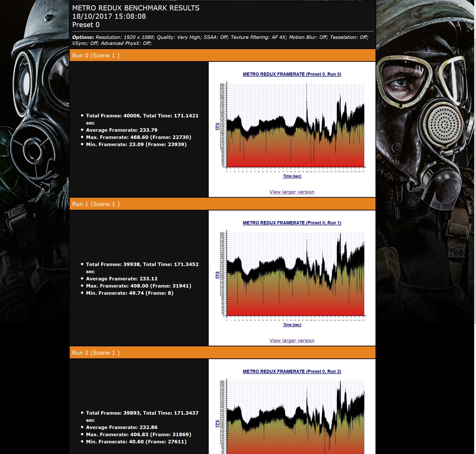Click METRO REDUX FRAMERATE (Preset 0, Run 1) title
This screenshot has width=476, height=454.
[292, 223]
